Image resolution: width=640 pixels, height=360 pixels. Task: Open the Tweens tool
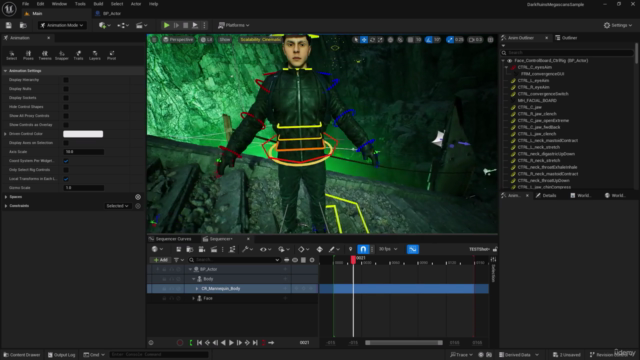pos(45,55)
